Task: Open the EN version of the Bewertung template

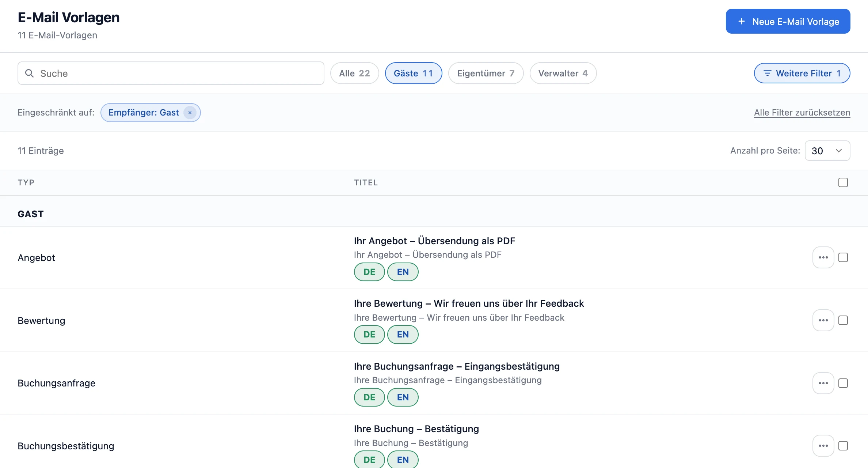Action: [x=403, y=335]
